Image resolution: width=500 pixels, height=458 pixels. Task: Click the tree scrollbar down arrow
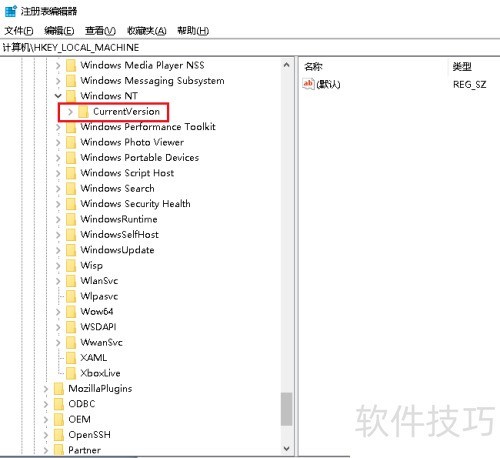(x=286, y=449)
